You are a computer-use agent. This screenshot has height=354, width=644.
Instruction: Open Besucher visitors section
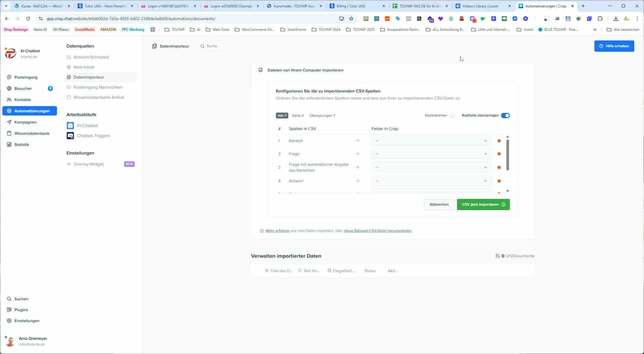pos(23,88)
